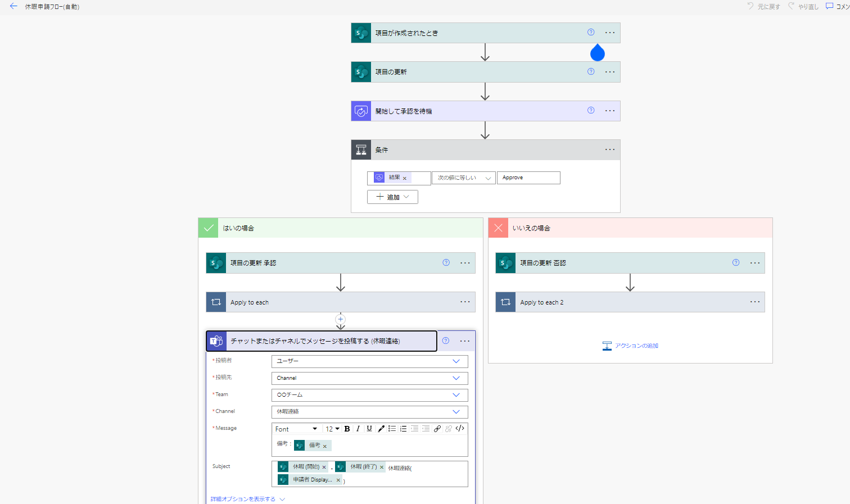Remove the 休暇 (開始) token from Subject
The image size is (850, 504).
[324, 467]
